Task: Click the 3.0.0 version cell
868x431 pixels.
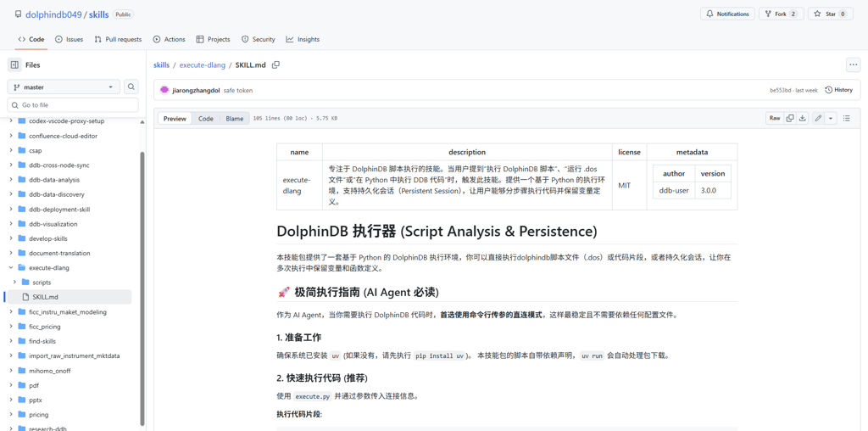Action: pos(712,190)
